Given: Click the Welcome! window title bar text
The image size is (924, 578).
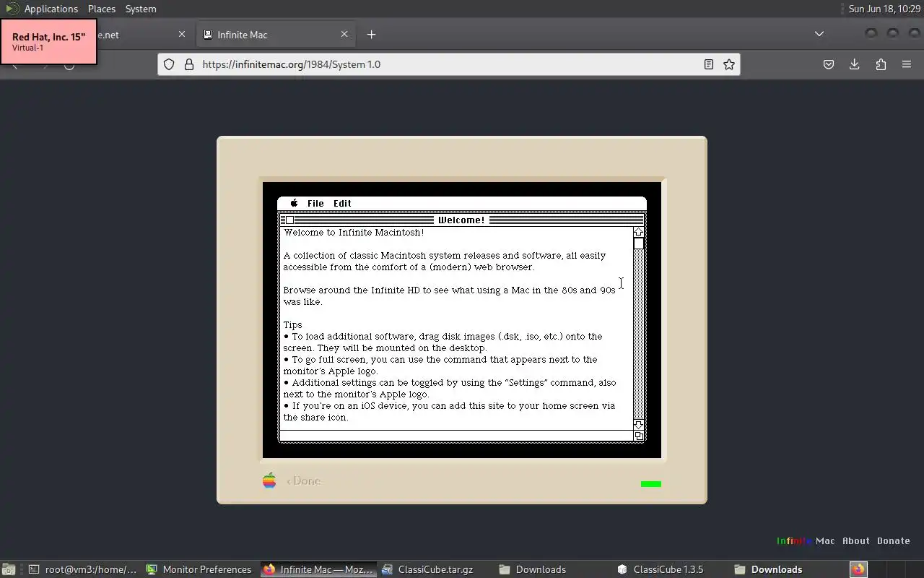Looking at the screenshot, I should pos(461,220).
